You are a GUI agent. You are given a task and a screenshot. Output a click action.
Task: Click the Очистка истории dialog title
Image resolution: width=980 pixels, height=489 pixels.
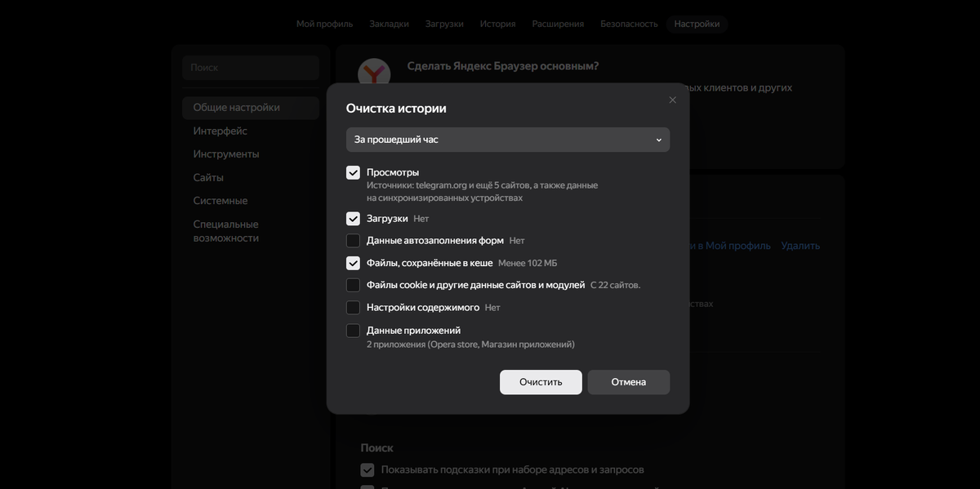click(x=396, y=109)
